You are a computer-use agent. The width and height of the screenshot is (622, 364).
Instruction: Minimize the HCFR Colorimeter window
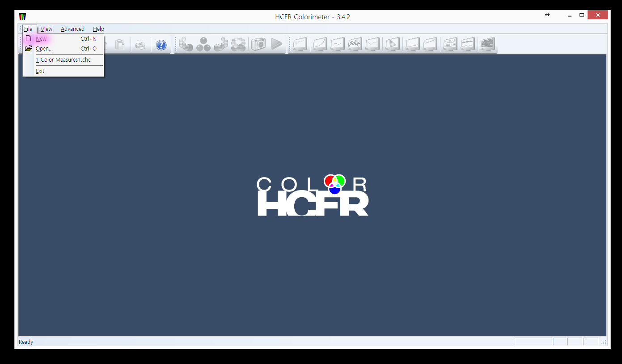(x=570, y=15)
